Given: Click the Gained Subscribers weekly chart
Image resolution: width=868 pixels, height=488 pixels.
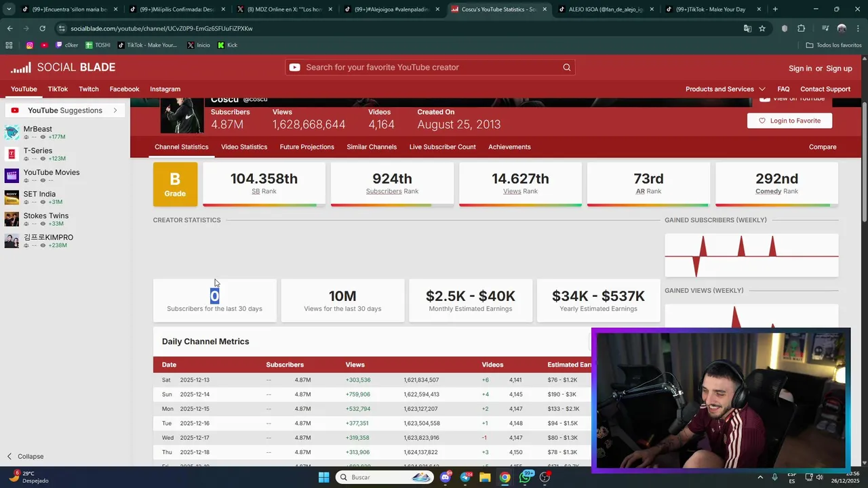Looking at the screenshot, I should (751, 256).
